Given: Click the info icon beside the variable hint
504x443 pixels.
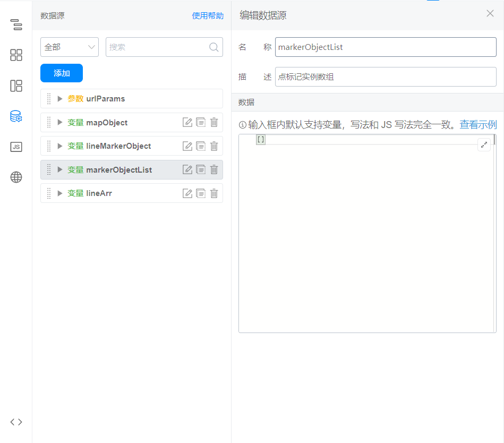Looking at the screenshot, I should pos(243,125).
